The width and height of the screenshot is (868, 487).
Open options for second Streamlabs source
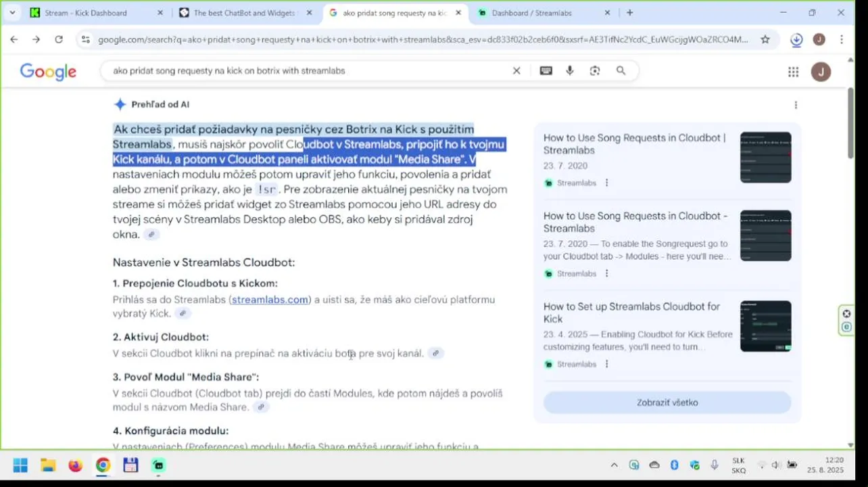(606, 273)
